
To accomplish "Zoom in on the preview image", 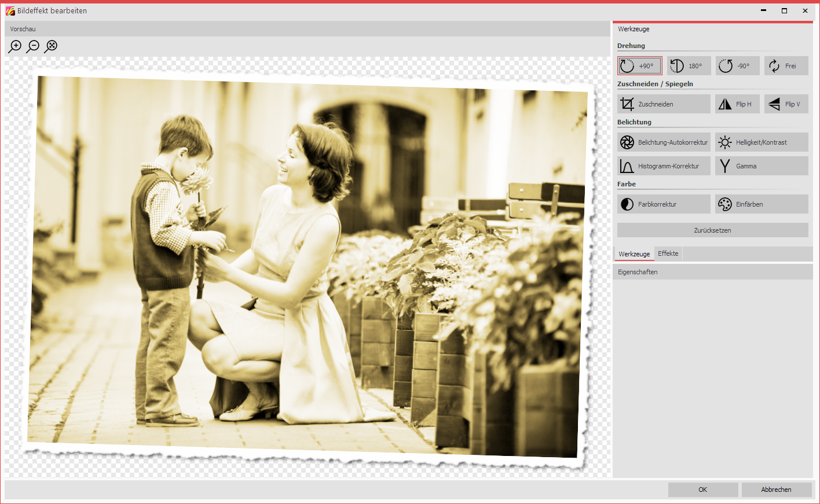I will pos(15,46).
